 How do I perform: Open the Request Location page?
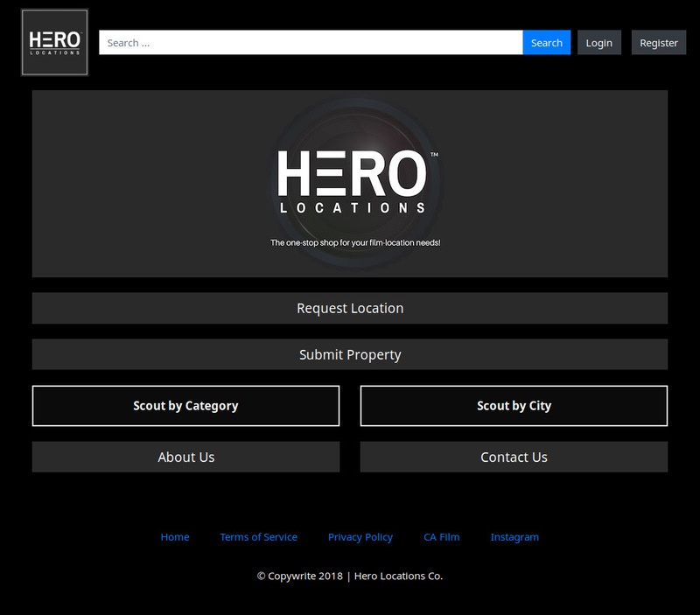350,308
